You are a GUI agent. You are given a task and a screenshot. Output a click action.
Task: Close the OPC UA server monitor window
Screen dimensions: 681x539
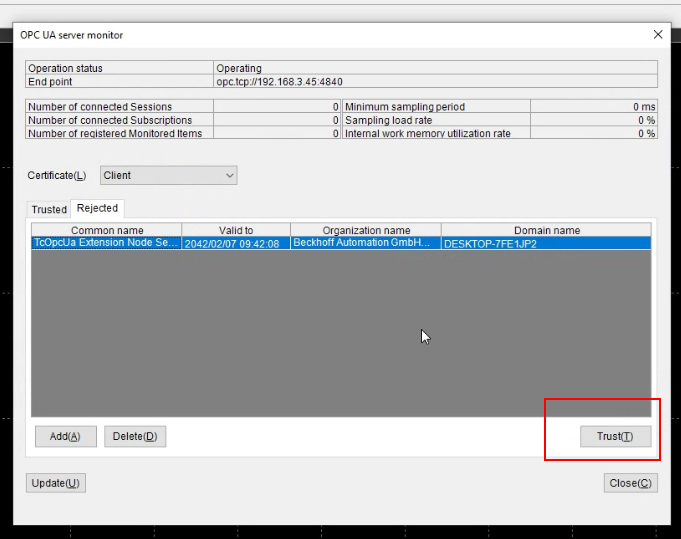click(x=658, y=35)
